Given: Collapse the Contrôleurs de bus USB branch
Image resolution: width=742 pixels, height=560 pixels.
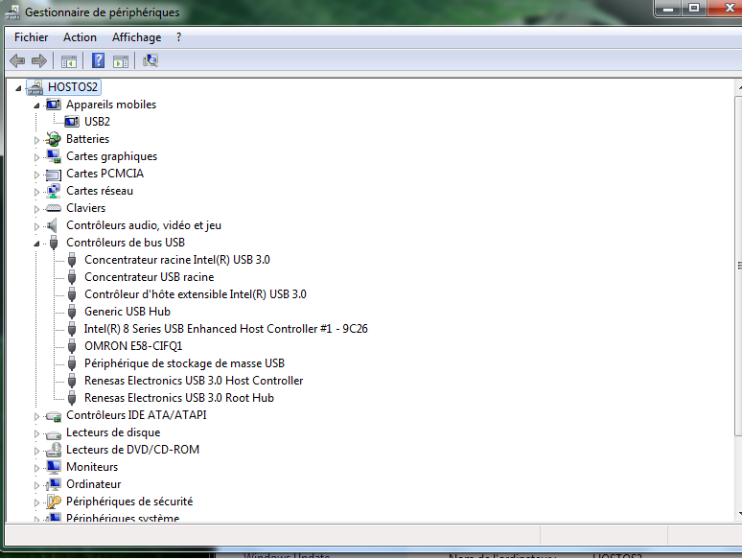Looking at the screenshot, I should pos(36,244).
